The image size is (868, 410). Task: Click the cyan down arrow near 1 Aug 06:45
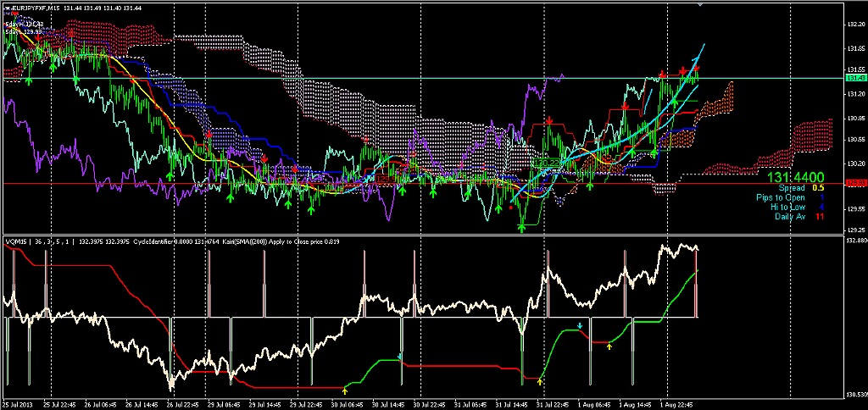tap(580, 326)
